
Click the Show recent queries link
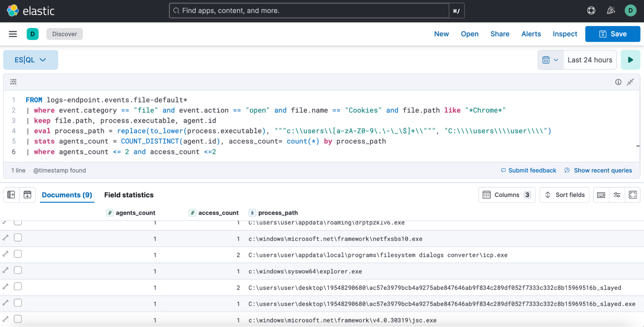(602, 170)
